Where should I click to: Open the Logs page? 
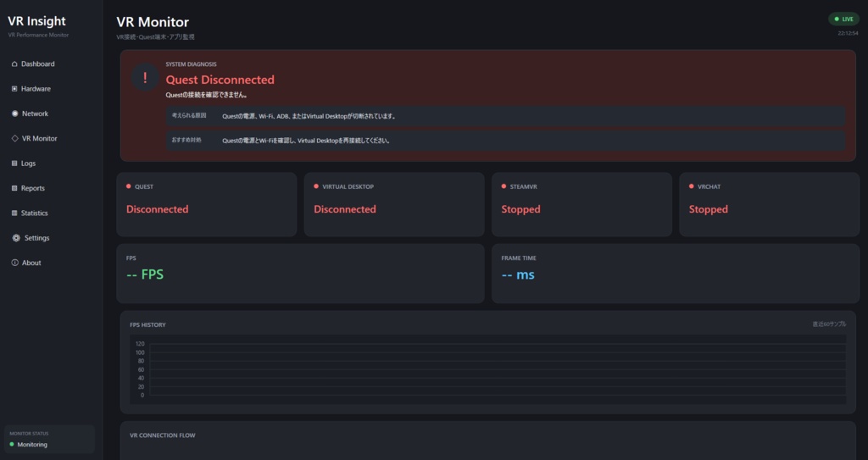(x=28, y=163)
